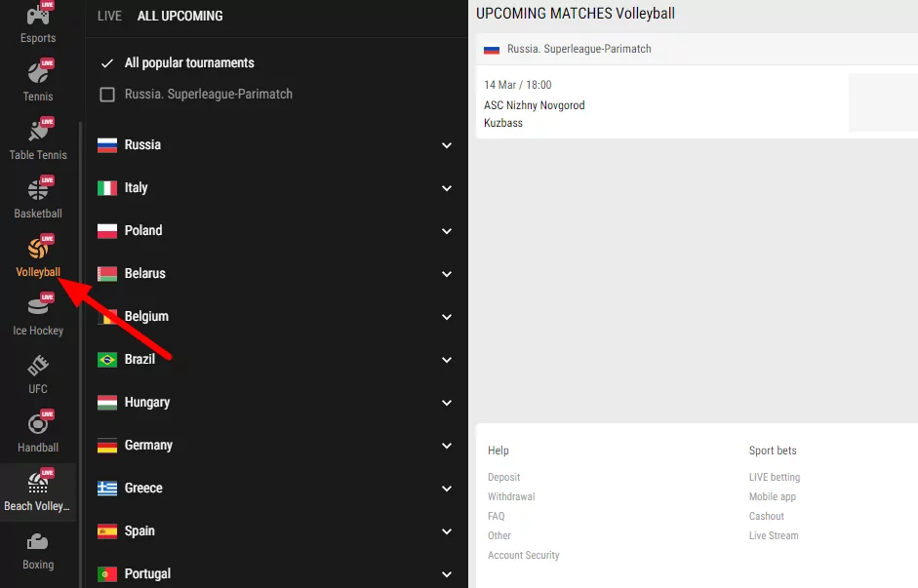Viewport: 918px width, 588px height.
Task: Open the UFC sport icon
Action: coord(38,372)
